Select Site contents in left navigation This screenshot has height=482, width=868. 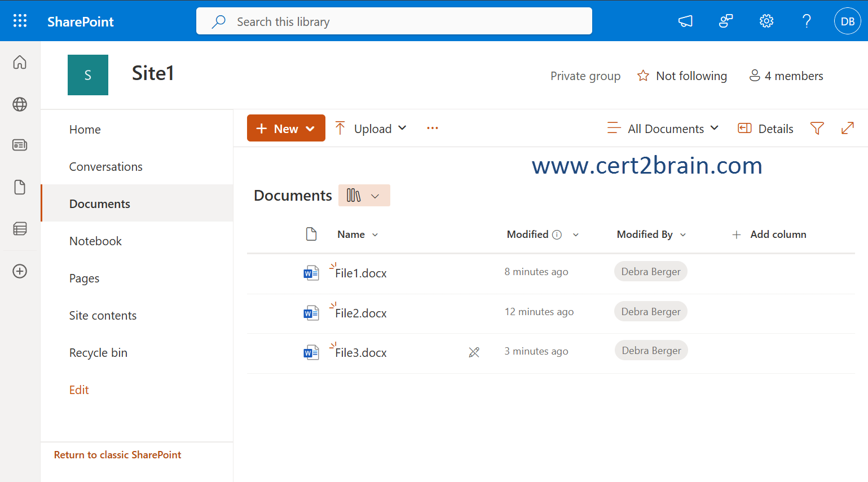[x=103, y=316]
